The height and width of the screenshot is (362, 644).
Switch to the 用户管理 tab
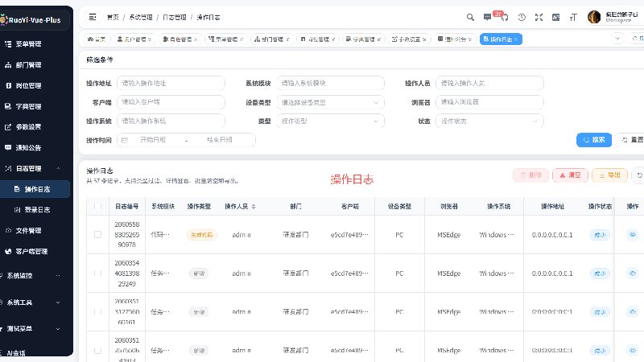click(x=134, y=39)
